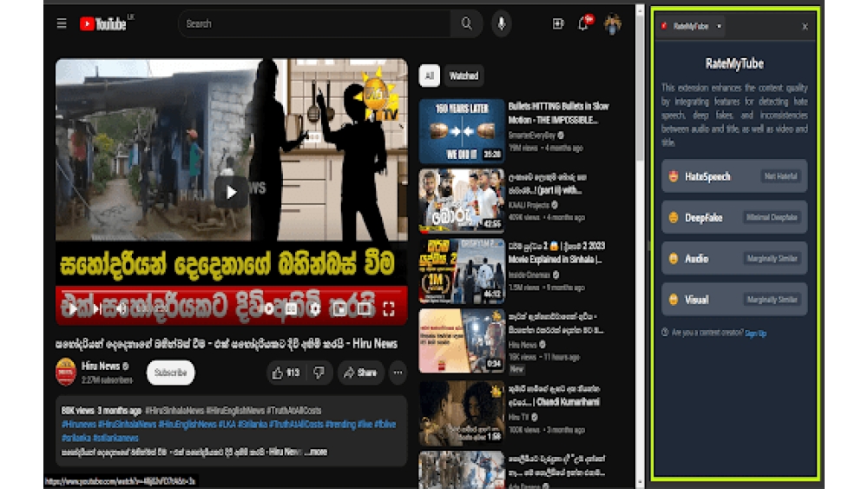The image size is (868, 489).
Task: Click the search magnifier button
Action: click(467, 23)
